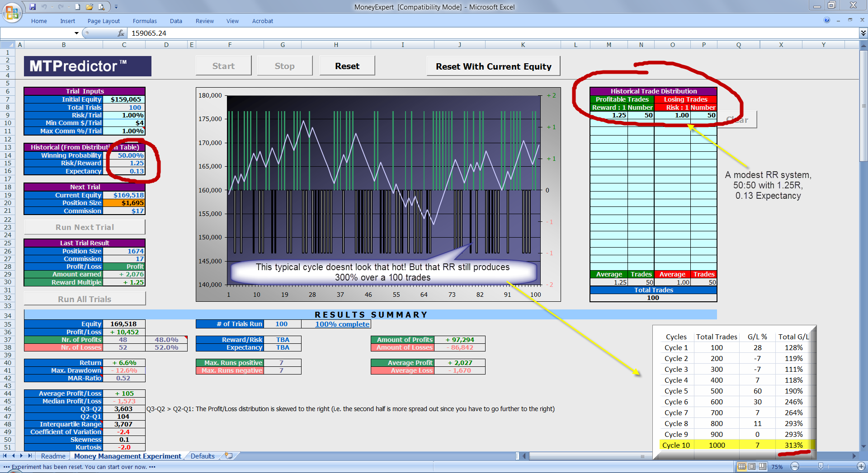Select column header F
The image size is (868, 473).
pyautogui.click(x=230, y=45)
